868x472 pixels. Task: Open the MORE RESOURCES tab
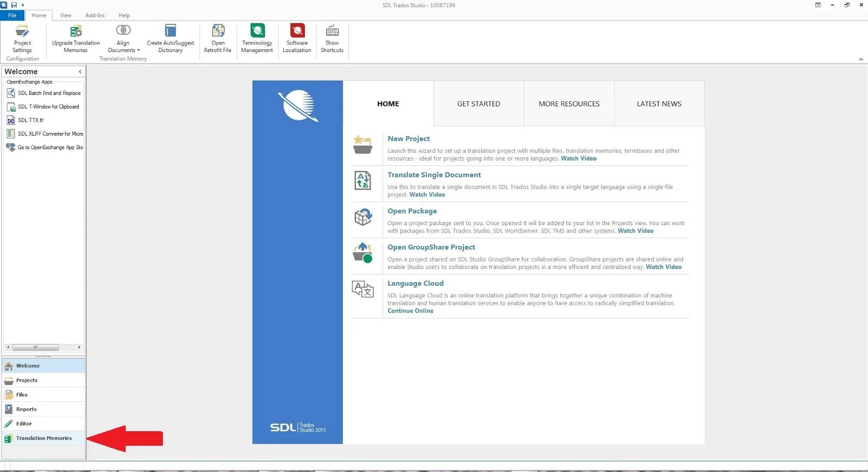(569, 104)
